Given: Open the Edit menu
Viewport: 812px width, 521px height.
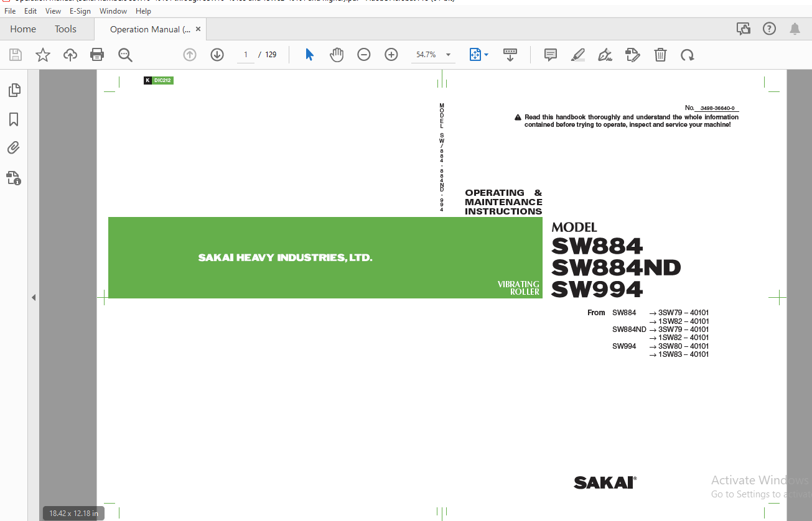Looking at the screenshot, I should point(30,11).
